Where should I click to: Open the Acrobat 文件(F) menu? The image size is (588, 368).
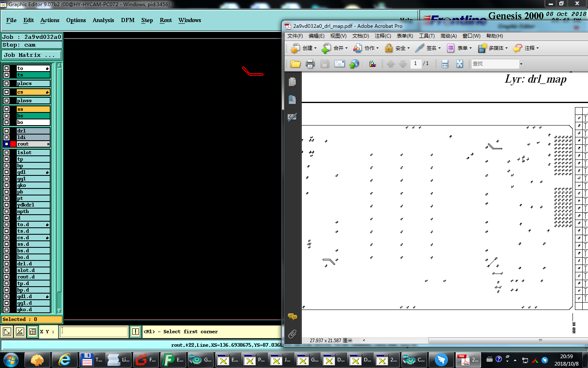pyautogui.click(x=295, y=36)
